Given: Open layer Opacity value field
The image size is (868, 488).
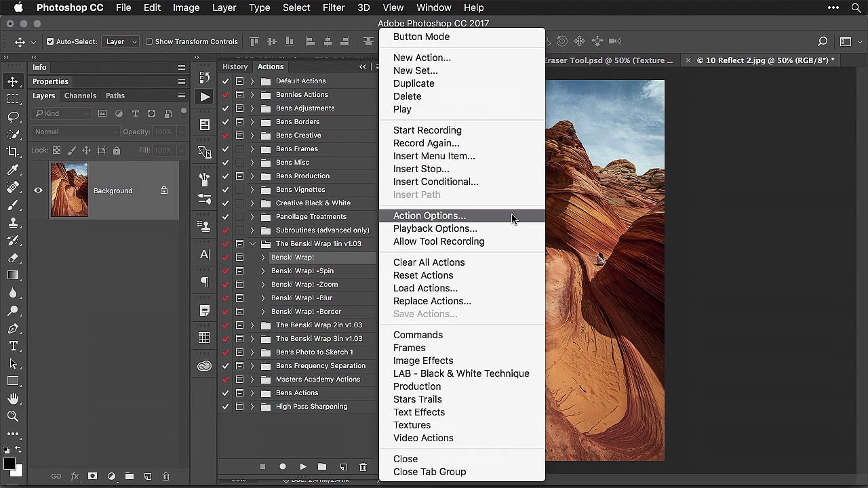Looking at the screenshot, I should pos(163,131).
